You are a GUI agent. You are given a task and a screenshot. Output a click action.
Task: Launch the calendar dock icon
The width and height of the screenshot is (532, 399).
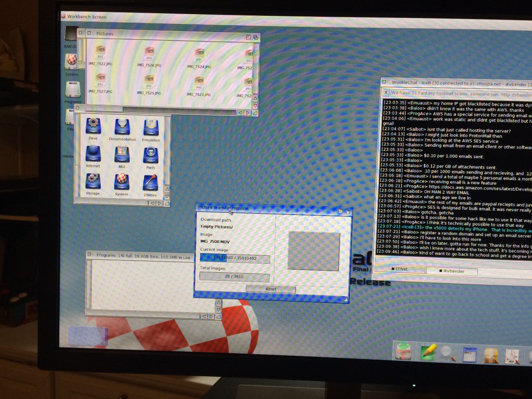click(x=469, y=355)
